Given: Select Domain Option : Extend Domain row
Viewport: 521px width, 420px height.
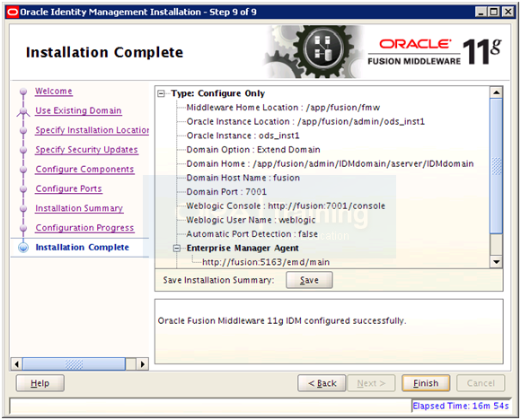Looking at the screenshot, I should [253, 150].
